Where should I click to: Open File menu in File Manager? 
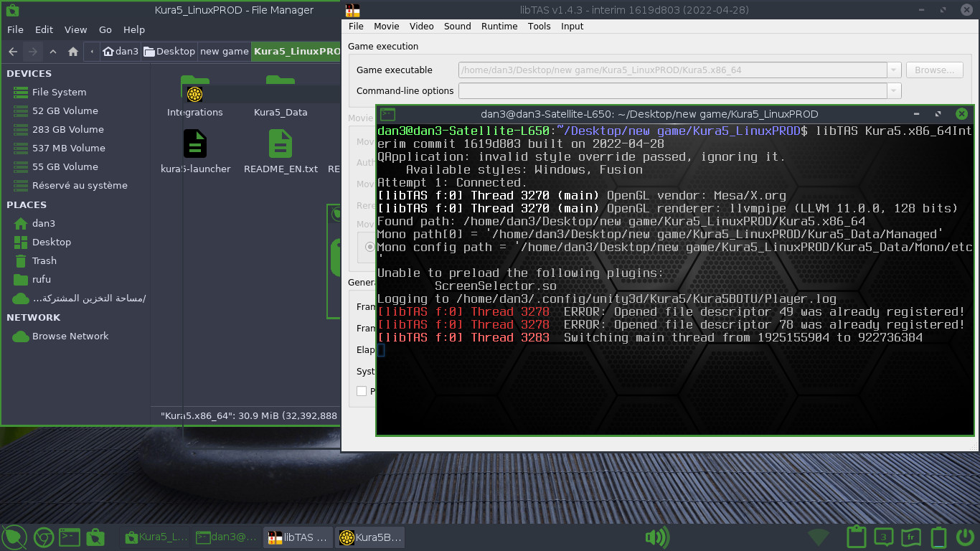click(15, 30)
